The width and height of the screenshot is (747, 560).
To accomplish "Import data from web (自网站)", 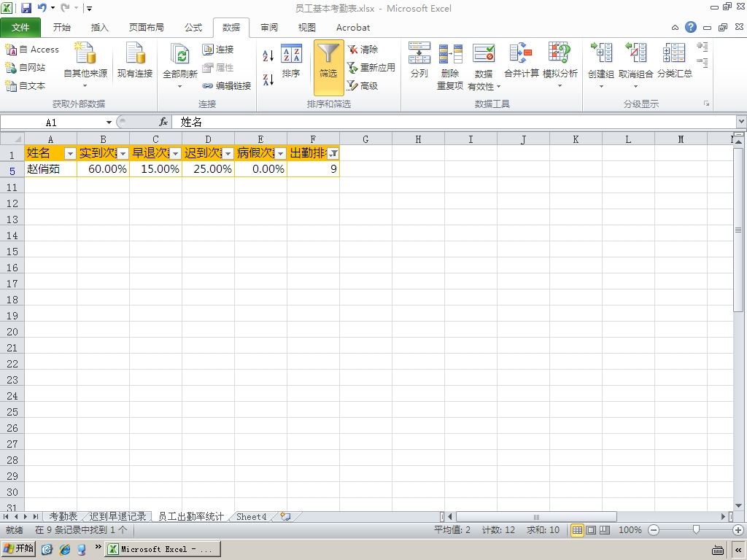I will point(26,68).
